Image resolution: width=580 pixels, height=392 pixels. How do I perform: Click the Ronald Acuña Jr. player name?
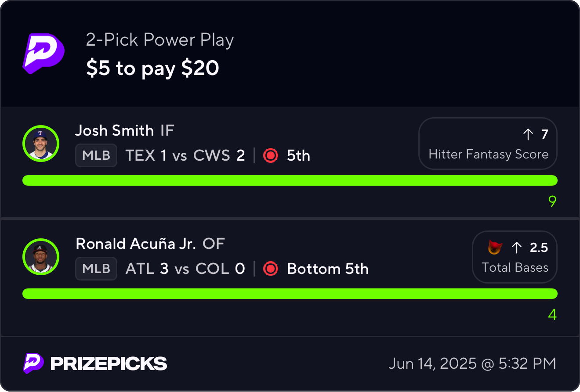136,244
